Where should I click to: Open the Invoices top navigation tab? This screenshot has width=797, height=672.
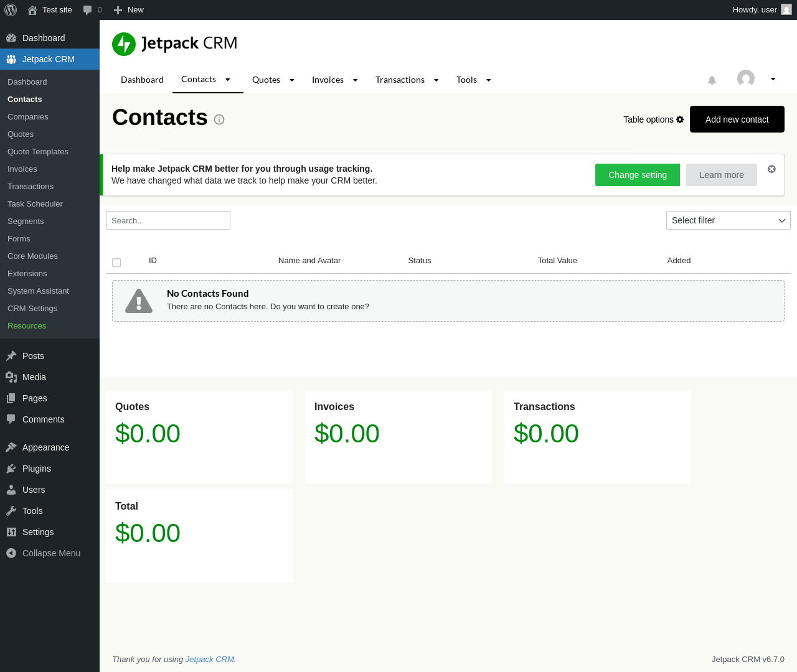328,80
